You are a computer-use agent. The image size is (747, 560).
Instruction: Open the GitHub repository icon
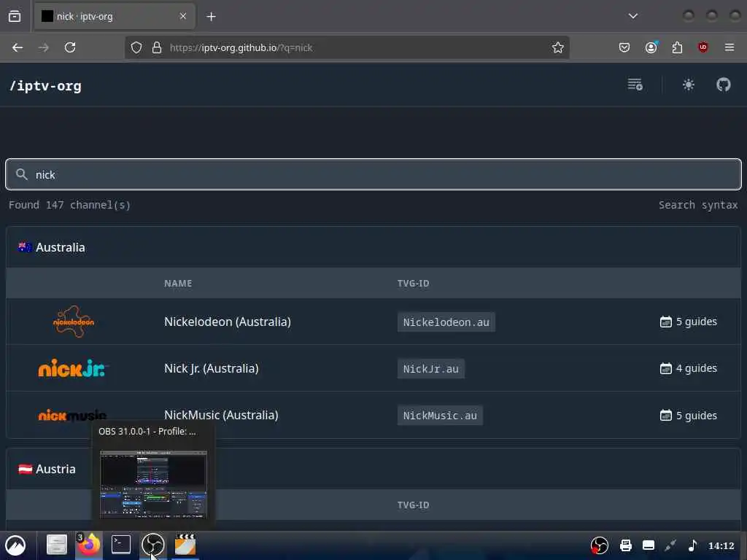pos(723,85)
